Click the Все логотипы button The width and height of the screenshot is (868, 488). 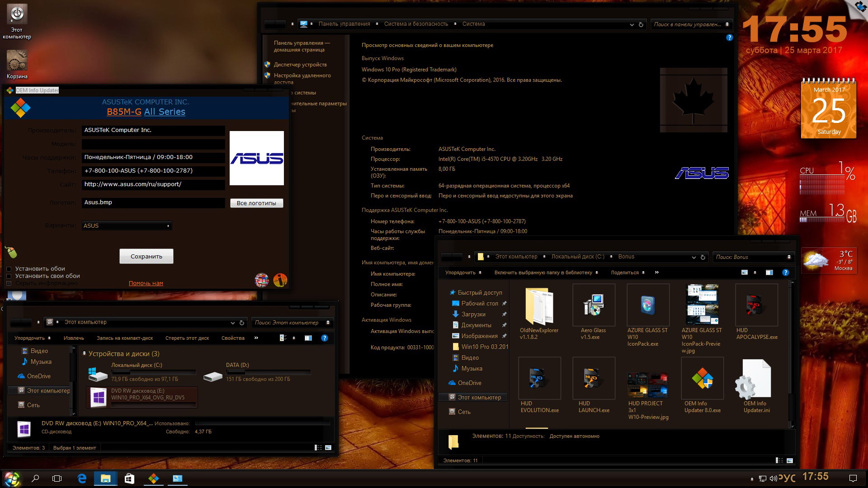(256, 203)
